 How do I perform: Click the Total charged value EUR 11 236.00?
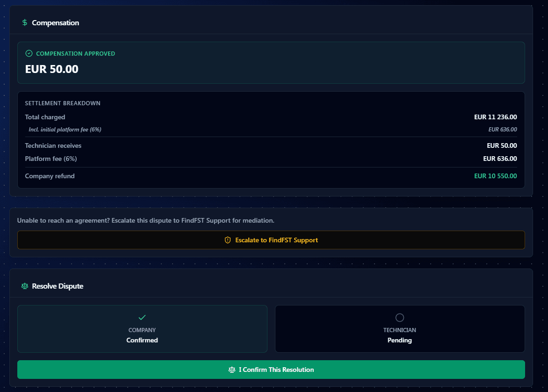[x=495, y=117]
